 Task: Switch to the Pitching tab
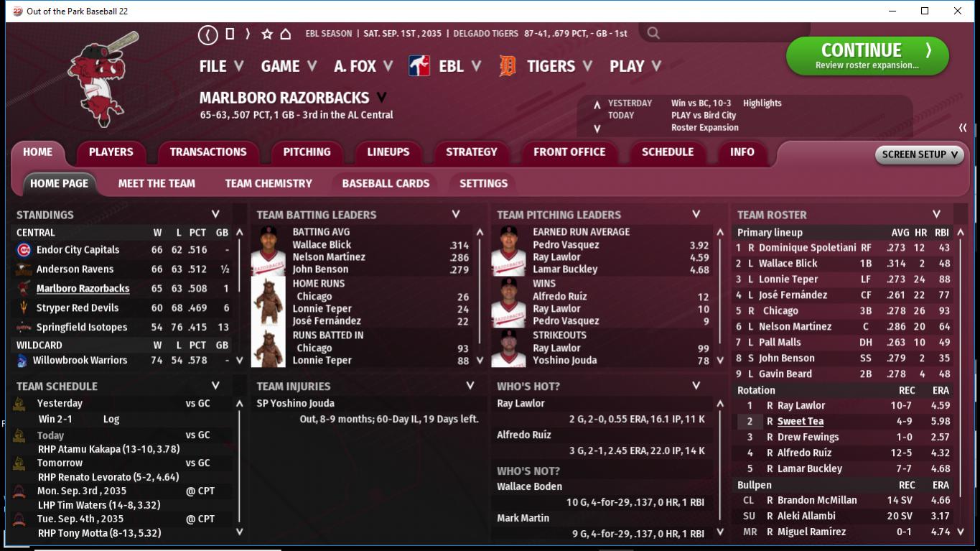click(x=307, y=152)
